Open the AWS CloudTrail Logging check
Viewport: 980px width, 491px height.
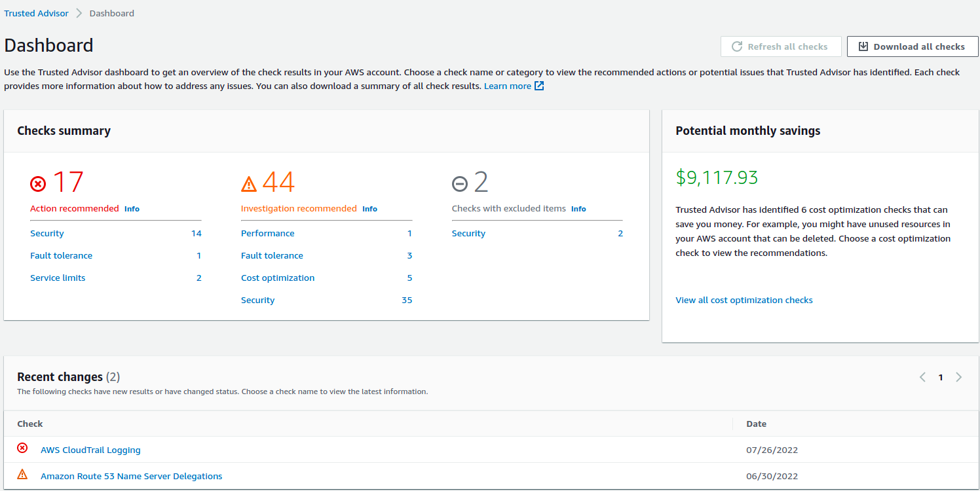90,450
